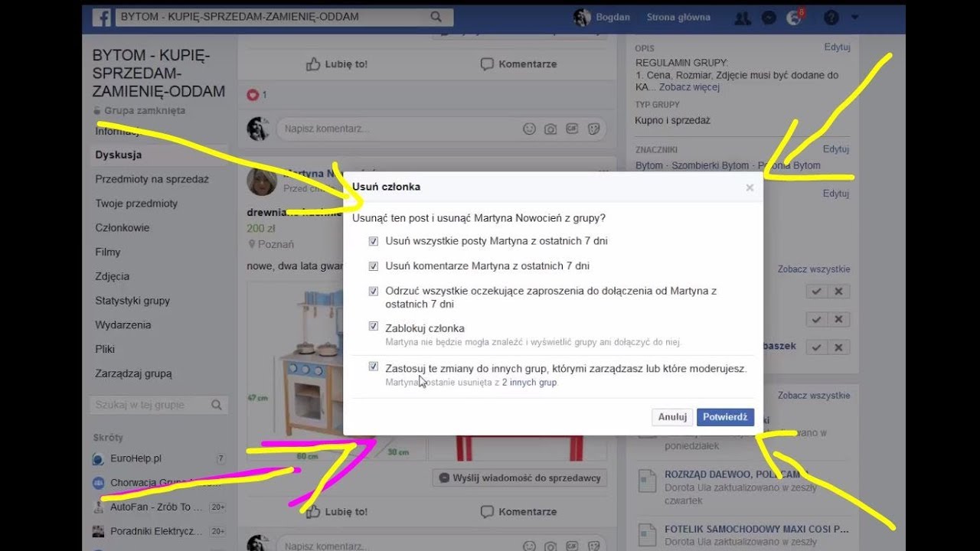This screenshot has height=551, width=980.
Task: Click Martyna's profile picture on the post
Action: coord(261,182)
